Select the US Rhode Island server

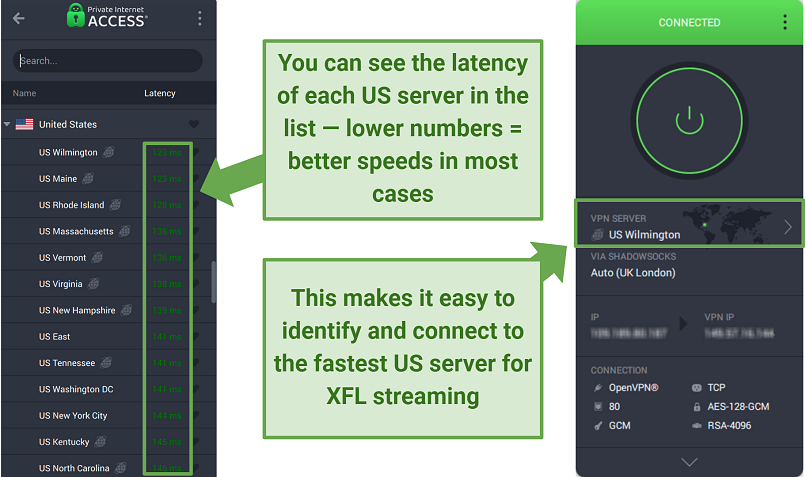108,205
